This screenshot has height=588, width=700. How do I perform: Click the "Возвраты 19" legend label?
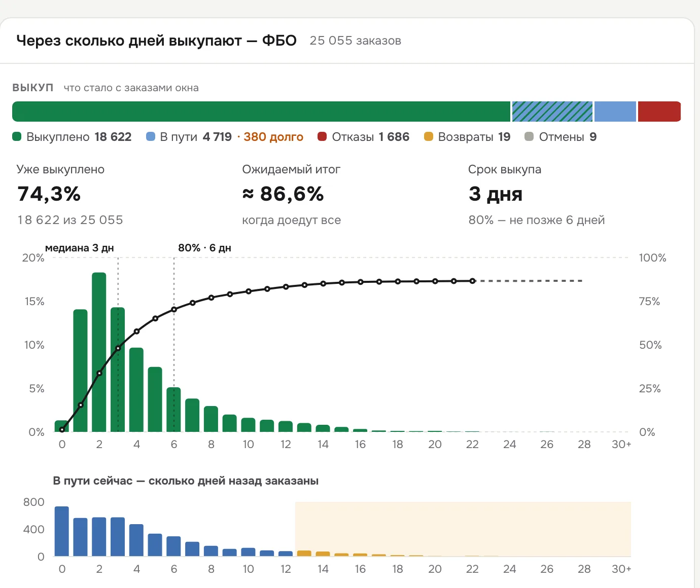click(474, 137)
